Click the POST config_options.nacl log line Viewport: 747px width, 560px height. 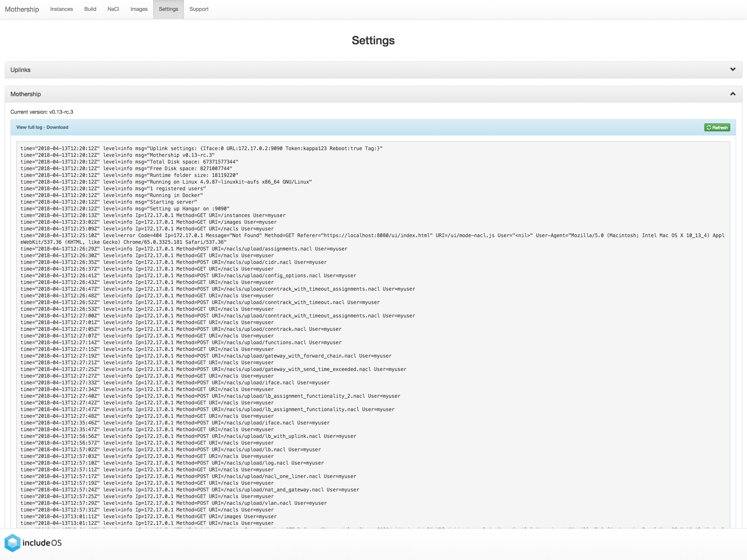[188, 276]
